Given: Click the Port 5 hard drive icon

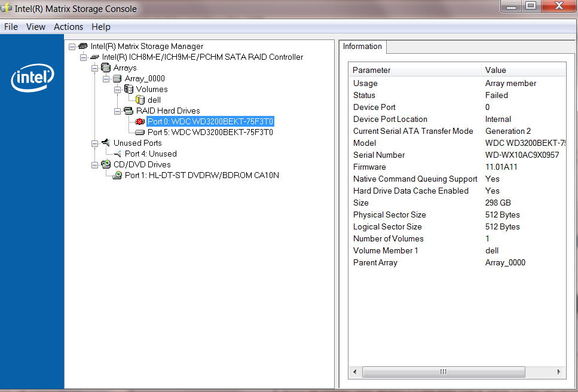Looking at the screenshot, I should tap(140, 132).
